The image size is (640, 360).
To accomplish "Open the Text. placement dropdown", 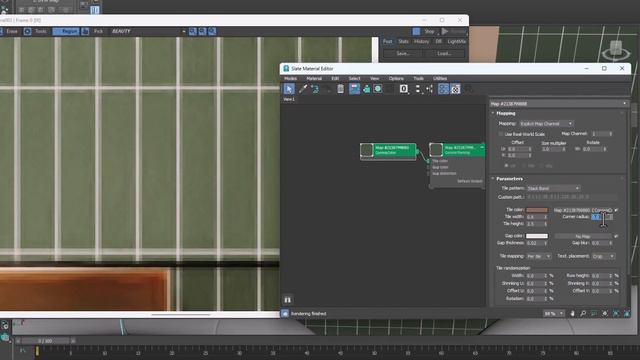I will 603,256.
